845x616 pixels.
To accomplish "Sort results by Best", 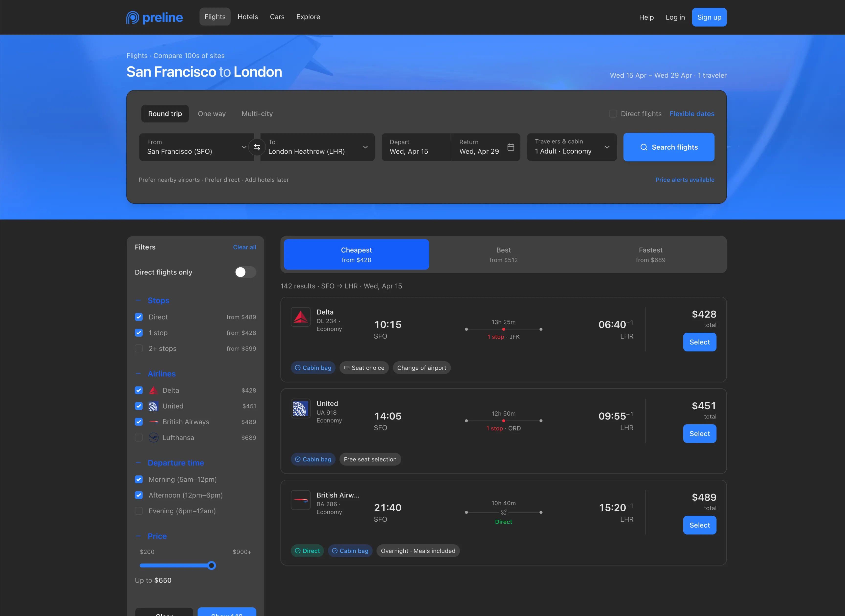I will click(503, 254).
